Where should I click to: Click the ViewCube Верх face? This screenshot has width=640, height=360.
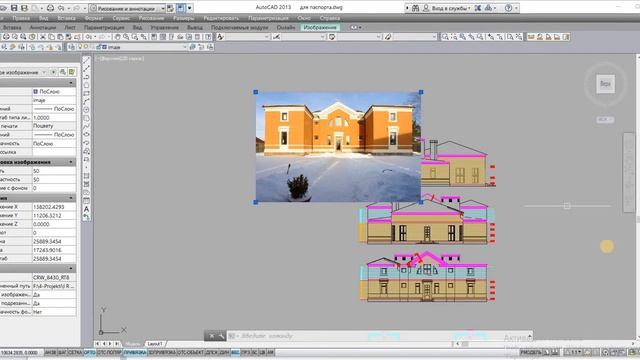[605, 84]
